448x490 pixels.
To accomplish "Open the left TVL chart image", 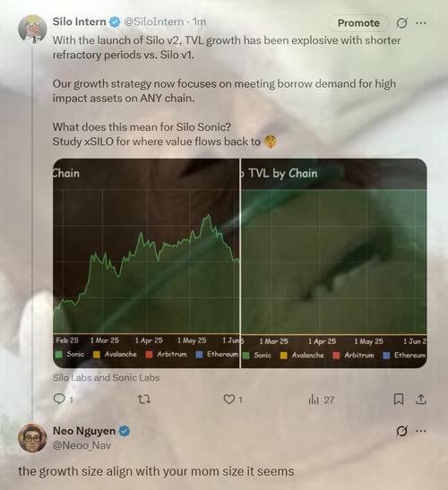I will click(146, 263).
